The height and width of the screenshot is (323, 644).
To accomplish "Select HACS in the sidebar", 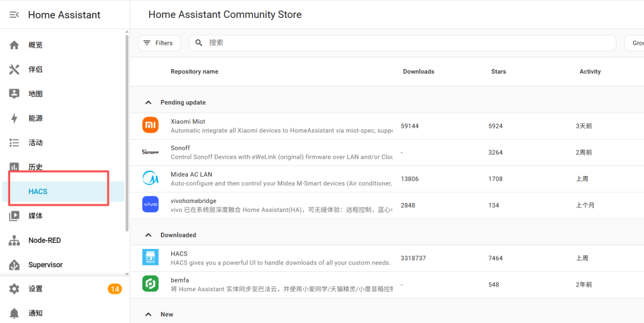I will [63, 192].
